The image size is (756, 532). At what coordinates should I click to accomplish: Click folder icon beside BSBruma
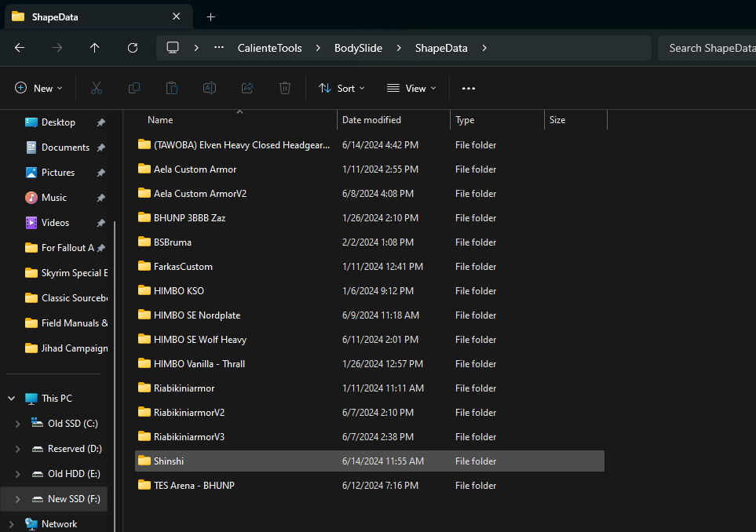point(144,242)
